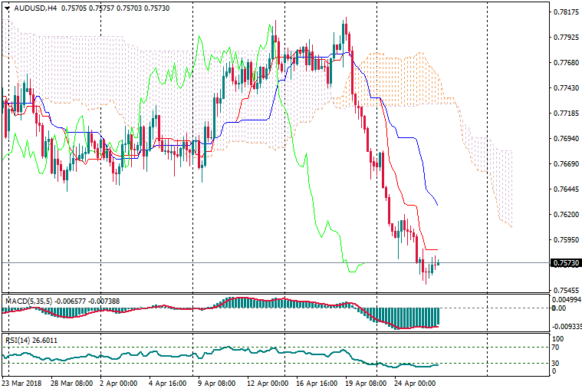
Task: Click the 12 Apr 00:00 time label
Action: [266, 382]
